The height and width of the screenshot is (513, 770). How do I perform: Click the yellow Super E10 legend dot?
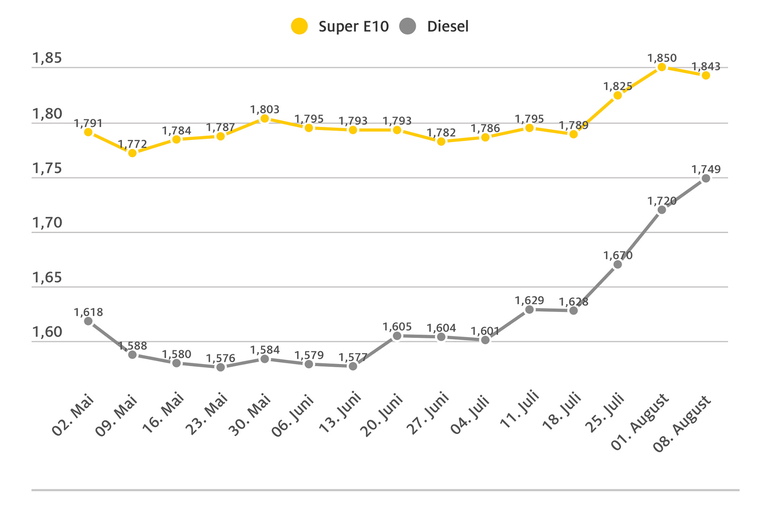tap(300, 27)
